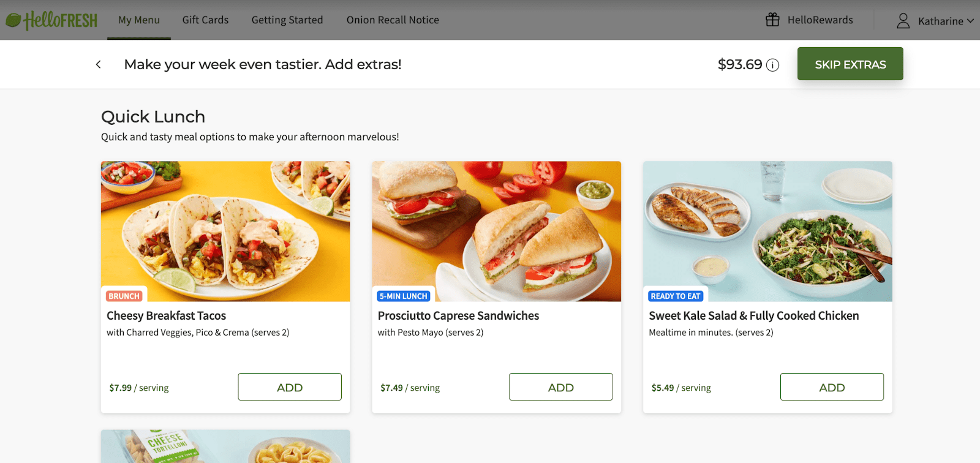Open the Cheesy Breakfast Tacos photo
980x463 pixels.
pyautogui.click(x=225, y=231)
